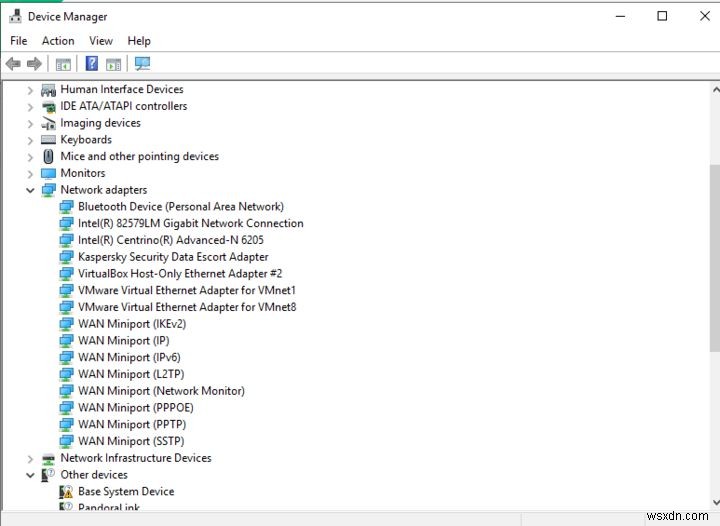The width and height of the screenshot is (720, 526).
Task: Click the Intel 82579LM Gigabit adapter icon
Action: pos(66,224)
